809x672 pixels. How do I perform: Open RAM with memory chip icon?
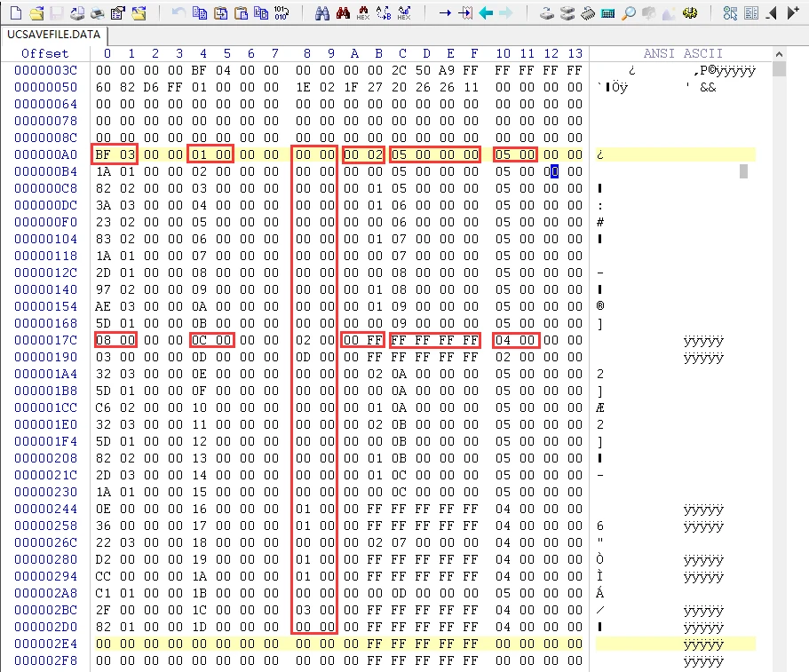click(x=588, y=12)
